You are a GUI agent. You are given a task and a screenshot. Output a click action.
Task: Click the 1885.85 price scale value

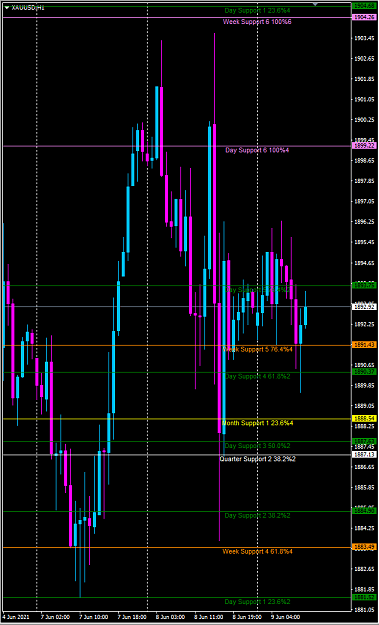pyautogui.click(x=364, y=487)
